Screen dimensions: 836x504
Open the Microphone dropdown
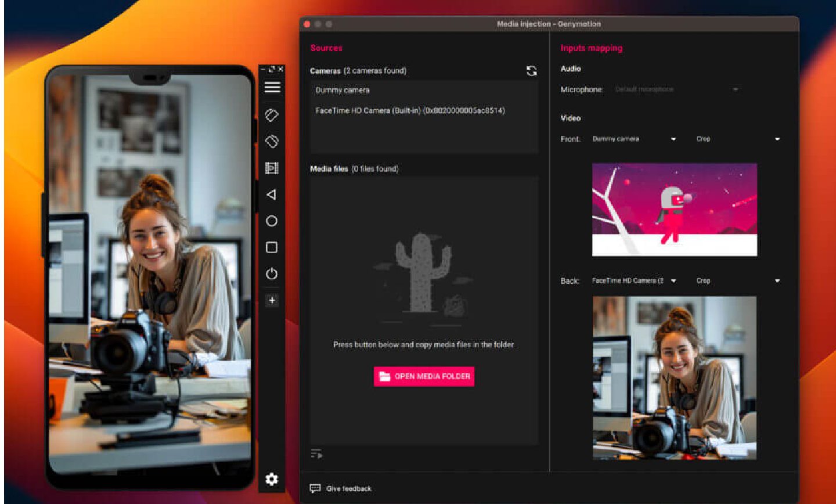pyautogui.click(x=677, y=89)
